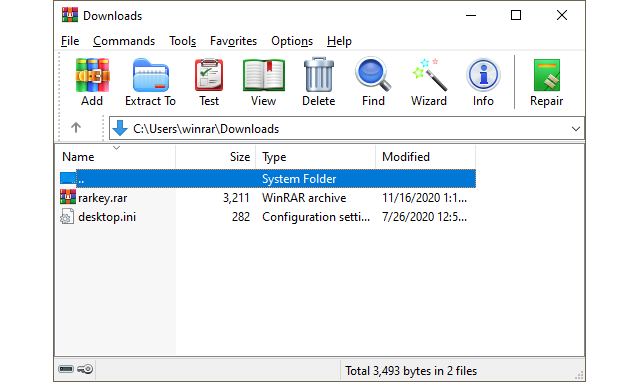Image resolution: width=640 pixels, height=382 pixels.
Task: Click the 7/26/2020 modified date
Action: coord(424,217)
